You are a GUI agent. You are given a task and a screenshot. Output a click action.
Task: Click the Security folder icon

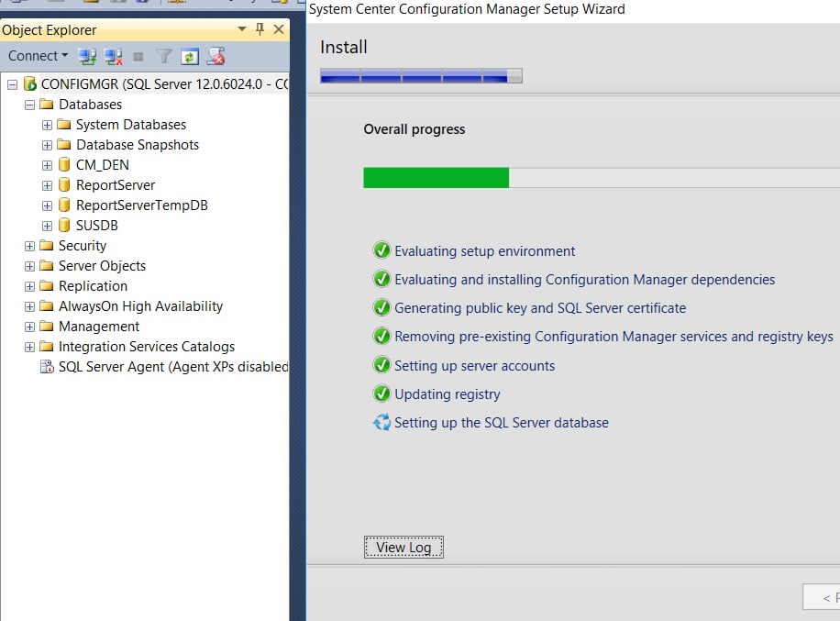47,245
